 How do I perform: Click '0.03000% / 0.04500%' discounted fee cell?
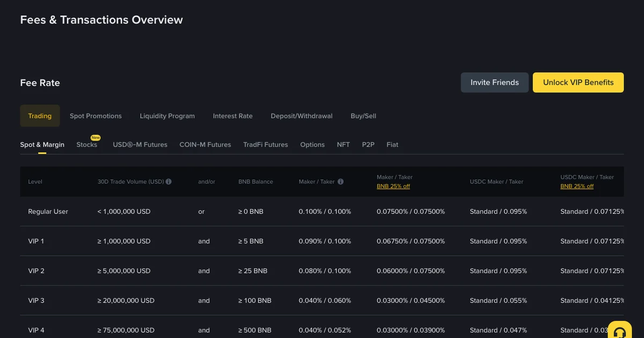tap(411, 301)
